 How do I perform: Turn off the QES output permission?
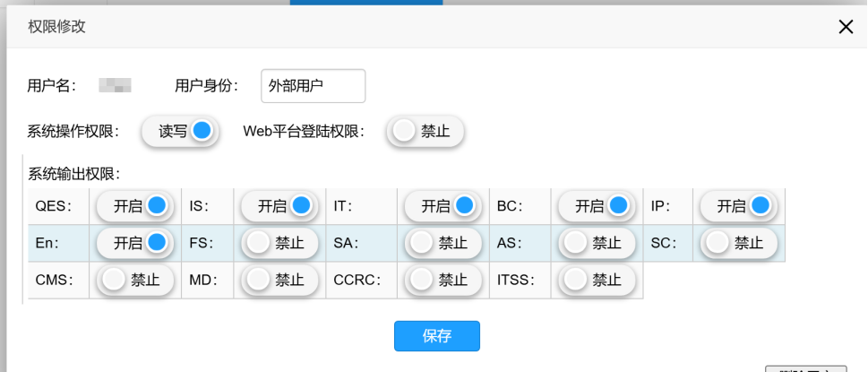point(134,206)
